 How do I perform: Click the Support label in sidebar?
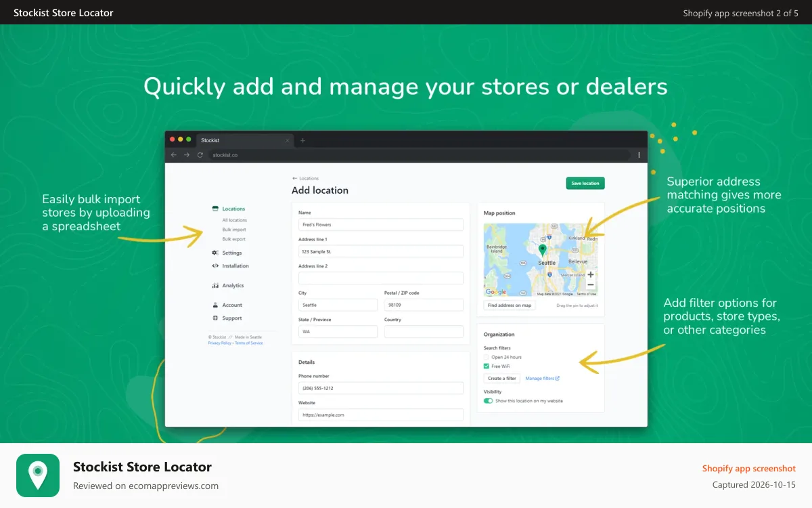[x=232, y=318]
